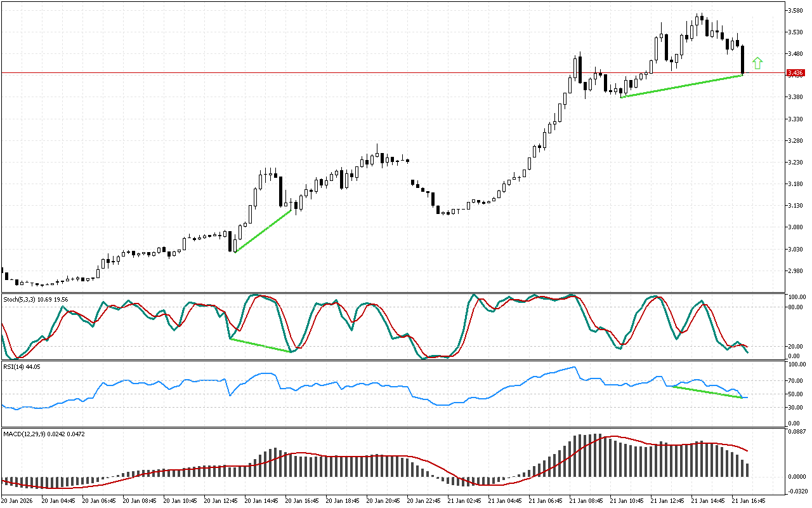Click the 80.00 level on Stochastic scale

(x=796, y=308)
